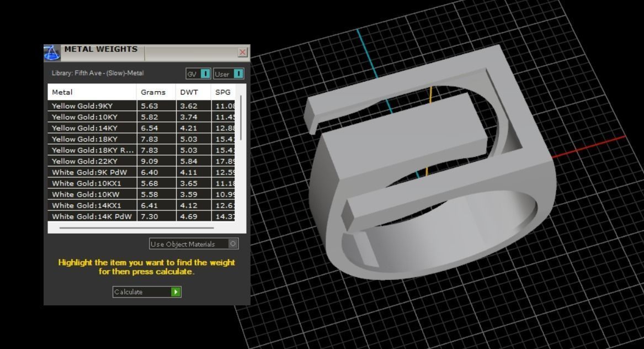This screenshot has height=349, width=644.
Task: Select the White Gold:14KX1 row
Action: (141, 205)
